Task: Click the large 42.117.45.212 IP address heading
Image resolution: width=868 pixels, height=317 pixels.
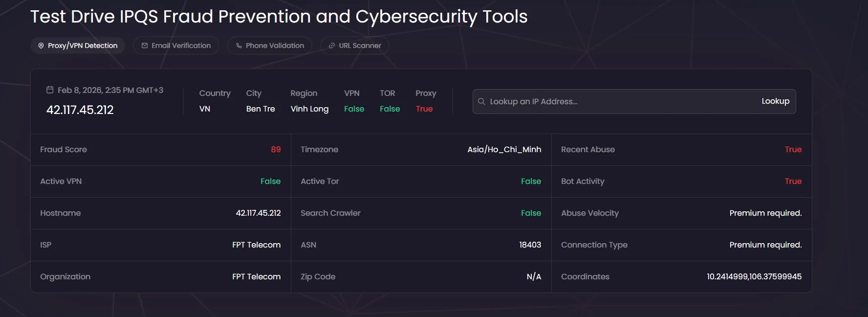Action: 80,110
